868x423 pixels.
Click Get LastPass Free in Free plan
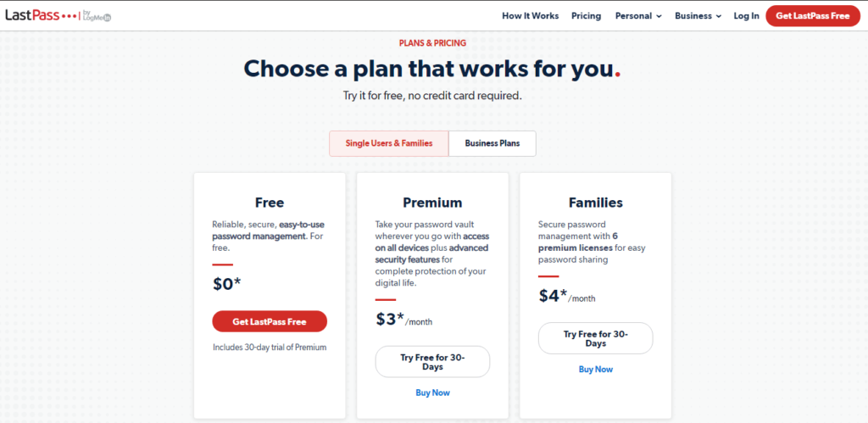[270, 321]
